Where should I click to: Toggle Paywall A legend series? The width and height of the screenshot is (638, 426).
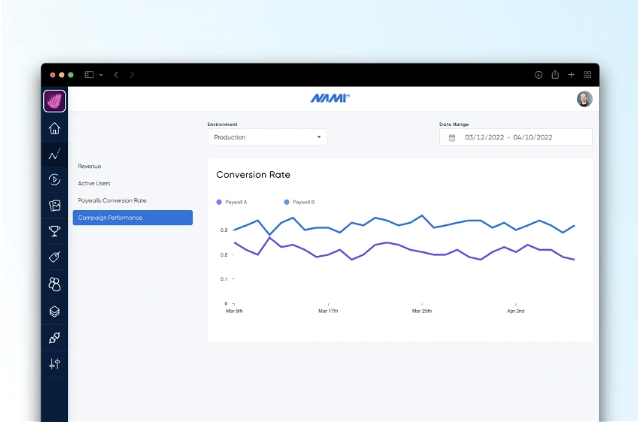click(x=233, y=202)
